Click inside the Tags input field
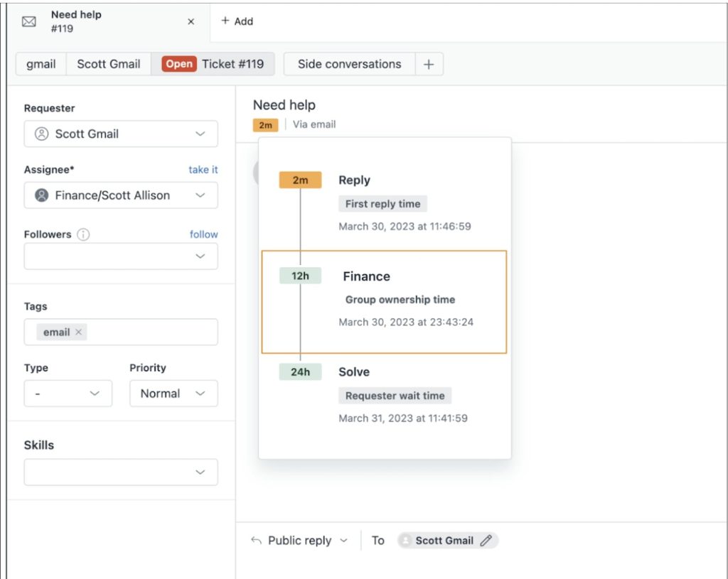Screen dimensions: 728x579 click(121, 332)
